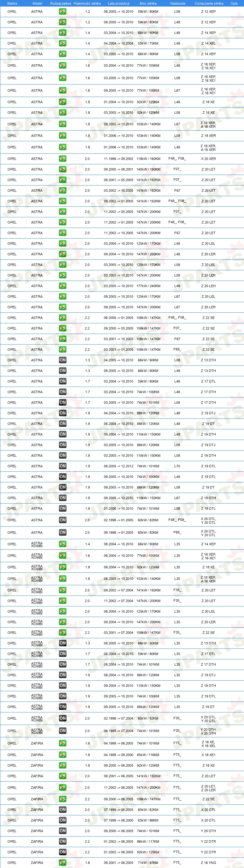244x868 pixels.
Task: Click petrol icon in Astra 1.2 L08 row
Action: coord(63,12)
